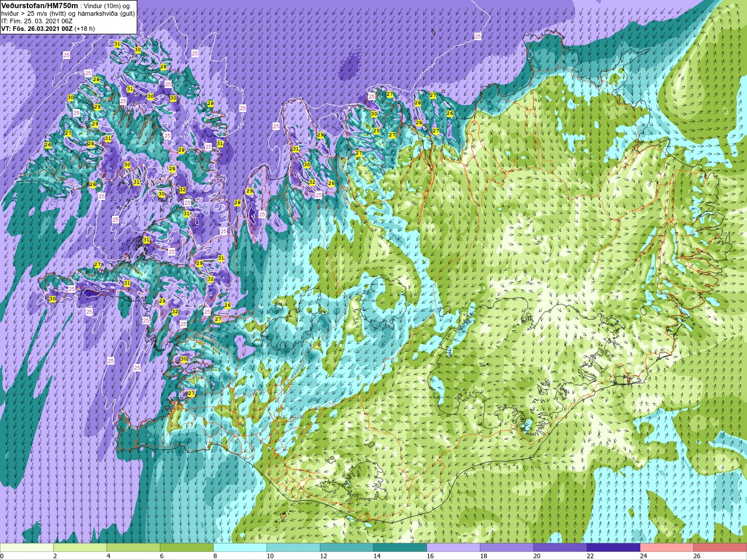Click the legend scale label '16'
The width and height of the screenshot is (747, 560).
(430, 556)
